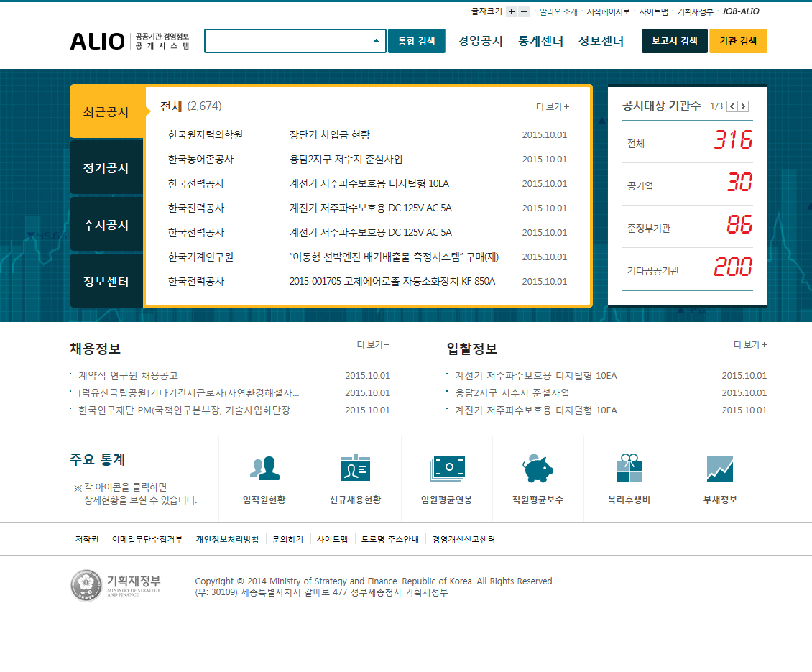Open 도로명 주소안내 footer link
812x672 pixels.
390,539
